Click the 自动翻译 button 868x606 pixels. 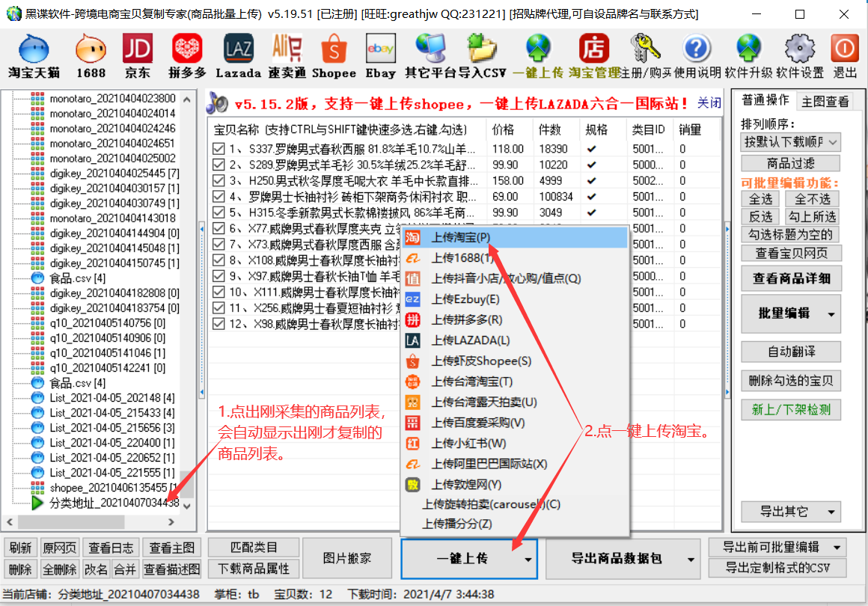pos(791,352)
